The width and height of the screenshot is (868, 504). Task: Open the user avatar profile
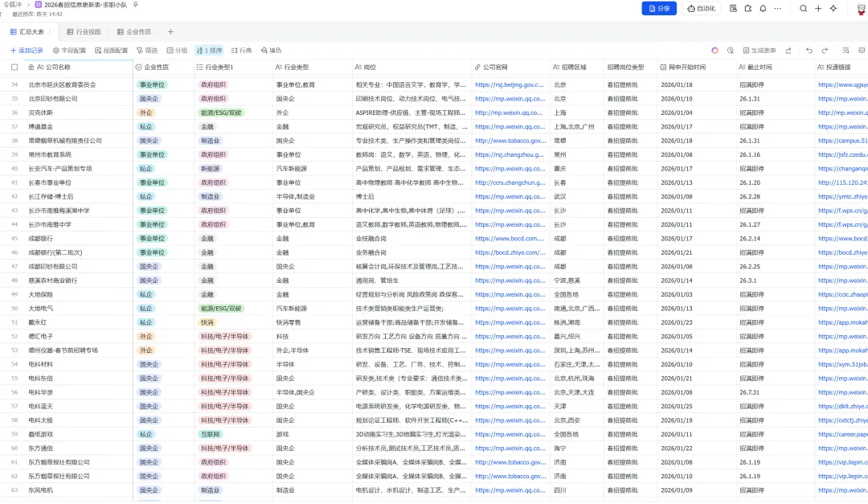coord(862,10)
